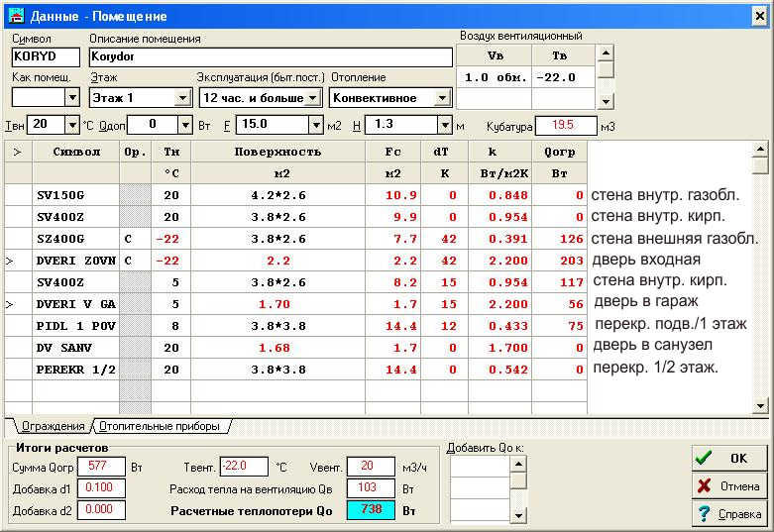The width and height of the screenshot is (774, 532).
Task: Click the Описание помещения field Korydor
Action: 270,57
